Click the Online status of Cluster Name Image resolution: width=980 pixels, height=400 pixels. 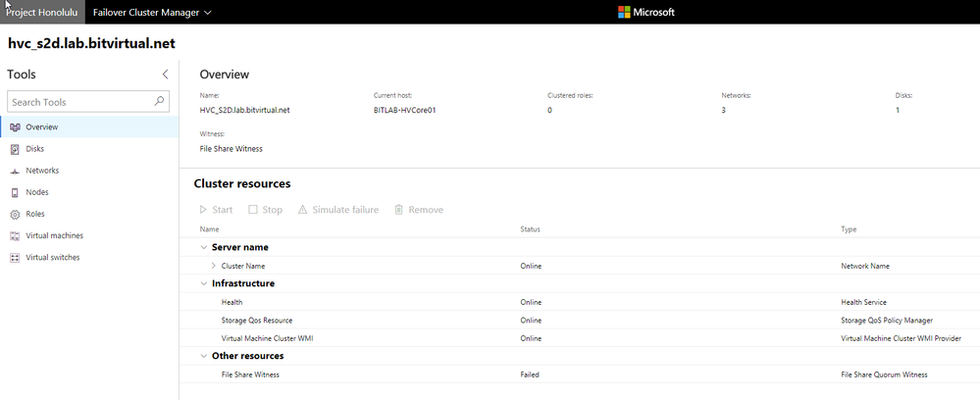click(x=531, y=267)
